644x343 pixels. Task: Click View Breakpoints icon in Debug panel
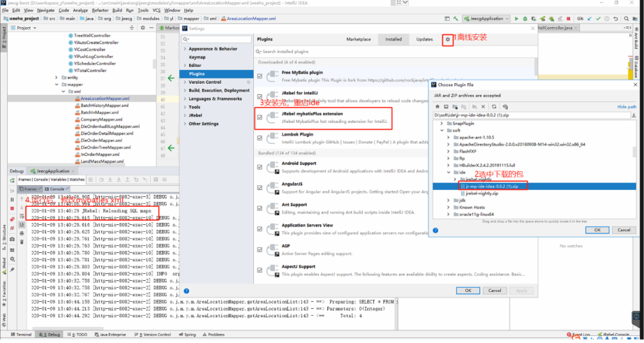13,219
